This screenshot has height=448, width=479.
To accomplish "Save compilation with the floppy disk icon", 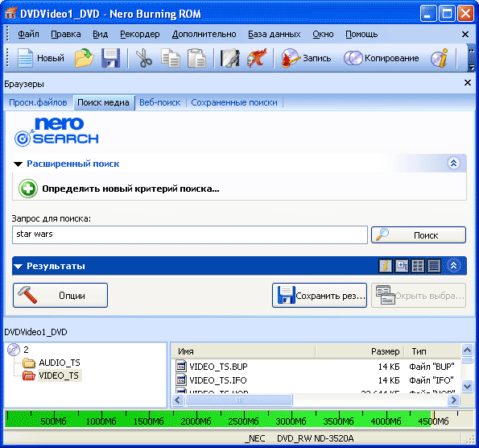I will 110,58.
